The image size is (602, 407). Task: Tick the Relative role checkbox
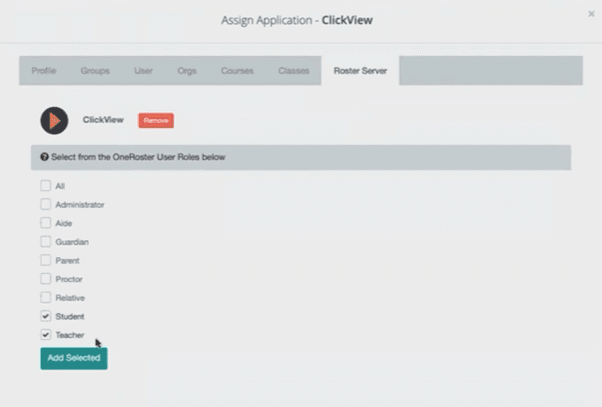tap(45, 297)
